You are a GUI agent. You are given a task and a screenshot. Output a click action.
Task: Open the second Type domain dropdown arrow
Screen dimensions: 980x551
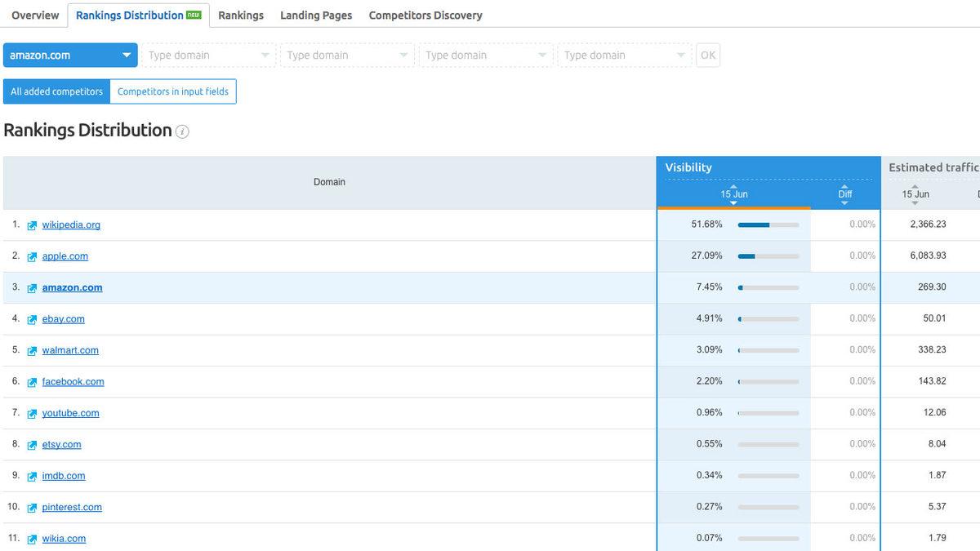coord(403,56)
